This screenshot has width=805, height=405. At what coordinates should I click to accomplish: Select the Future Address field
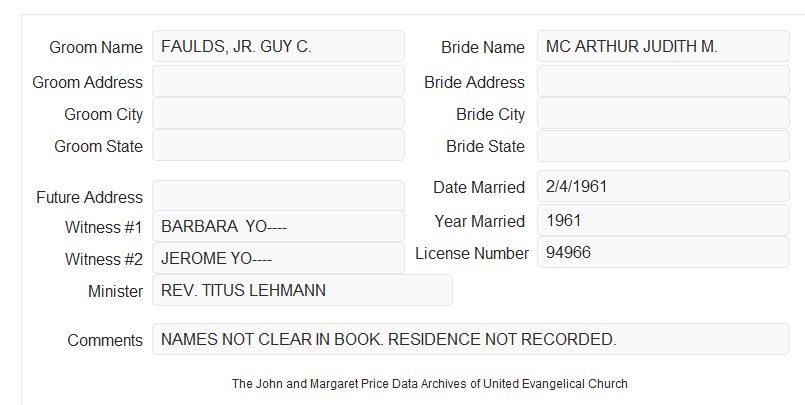point(278,196)
